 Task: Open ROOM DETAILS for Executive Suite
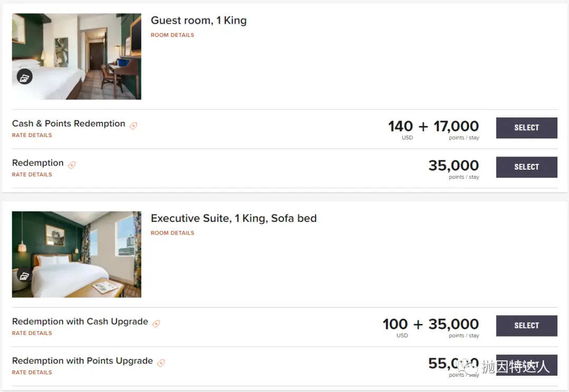(x=172, y=233)
